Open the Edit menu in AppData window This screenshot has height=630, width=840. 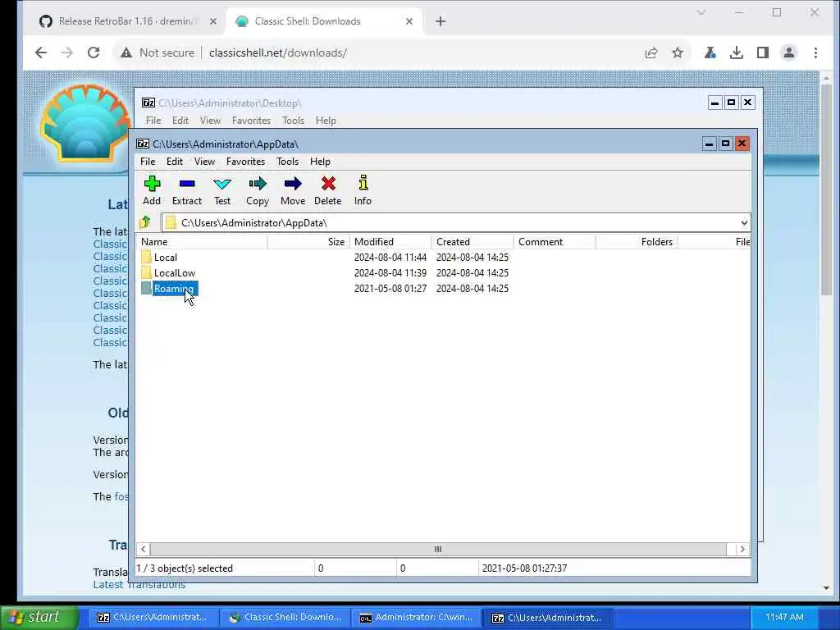[175, 162]
